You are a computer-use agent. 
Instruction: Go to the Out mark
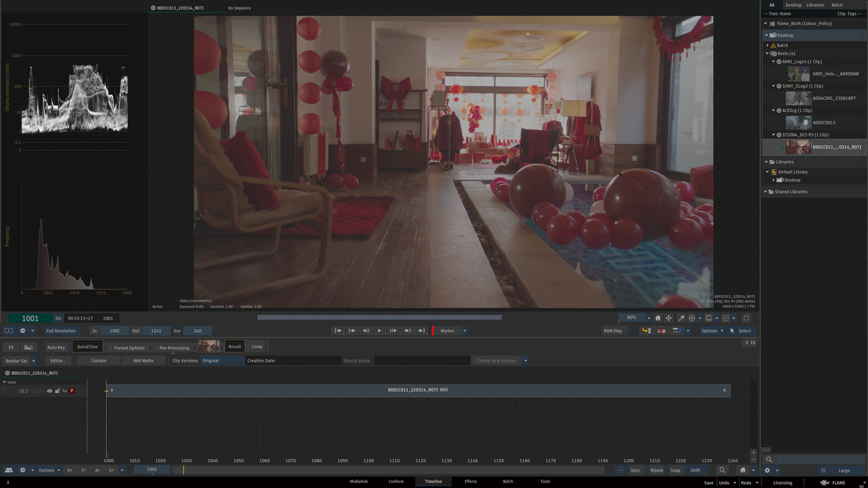click(421, 331)
